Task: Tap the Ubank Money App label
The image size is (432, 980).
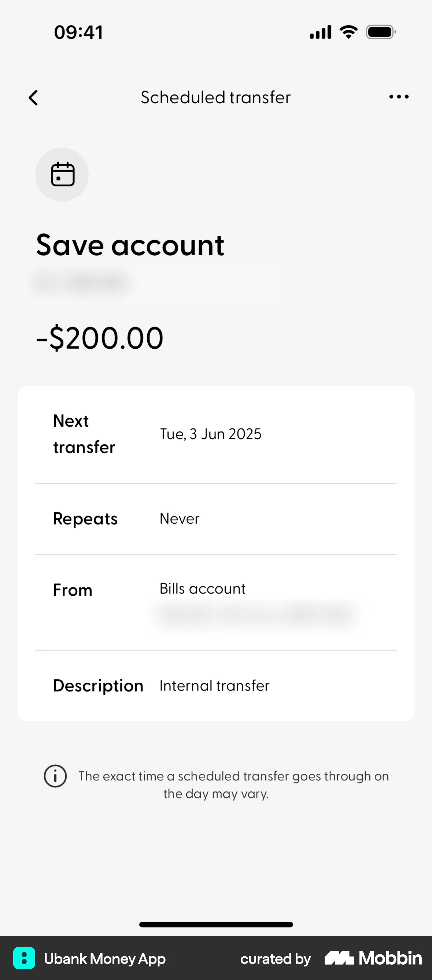Action: [x=105, y=959]
